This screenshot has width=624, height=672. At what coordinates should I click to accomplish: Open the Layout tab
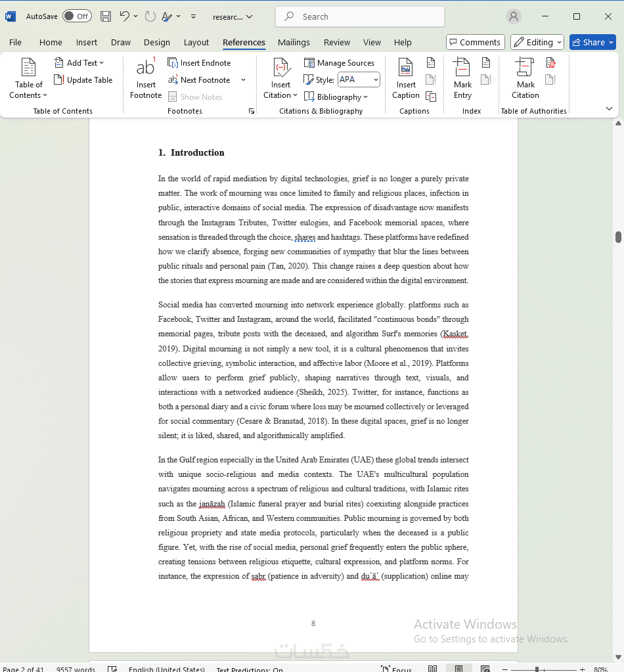(x=196, y=43)
